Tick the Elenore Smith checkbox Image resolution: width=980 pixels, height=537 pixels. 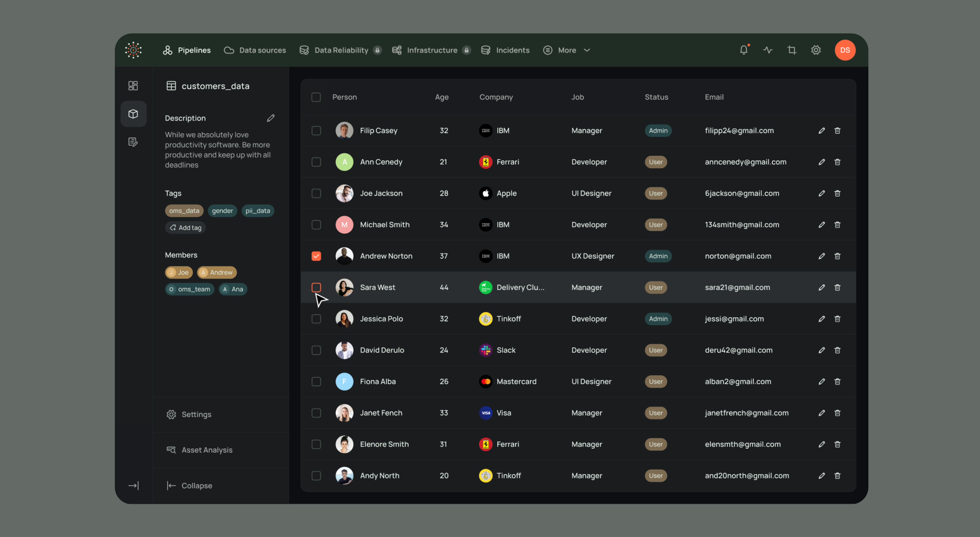coord(316,444)
